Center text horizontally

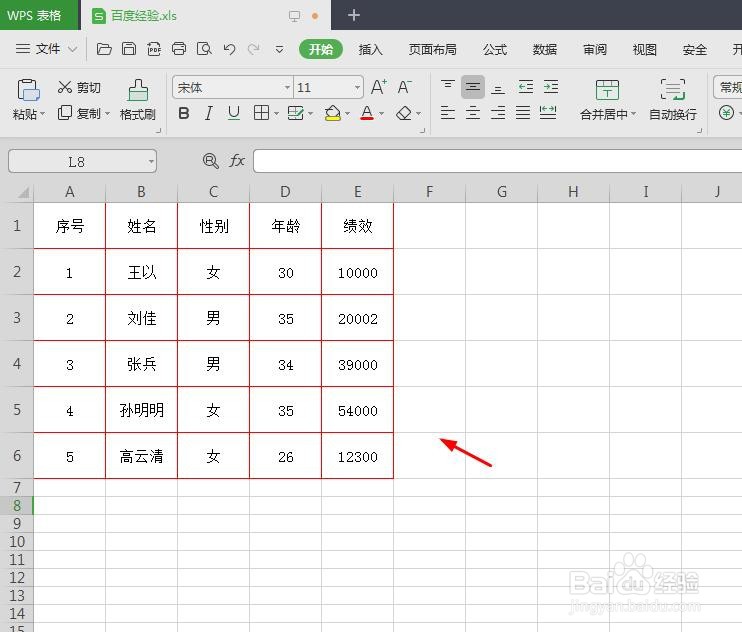click(x=473, y=113)
